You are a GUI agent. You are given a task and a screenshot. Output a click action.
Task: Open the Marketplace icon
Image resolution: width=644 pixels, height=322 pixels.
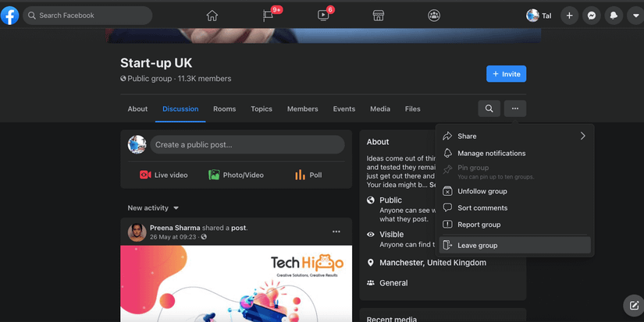point(379,16)
